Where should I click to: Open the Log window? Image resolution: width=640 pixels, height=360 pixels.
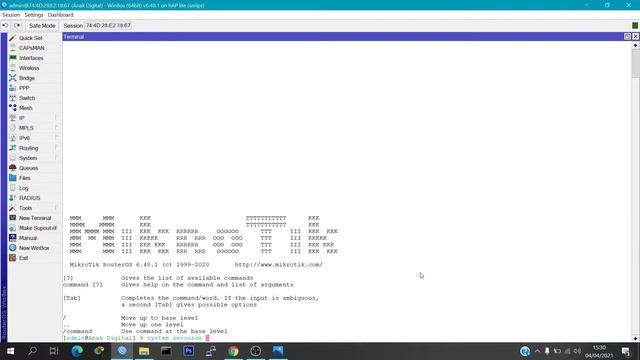(24, 188)
